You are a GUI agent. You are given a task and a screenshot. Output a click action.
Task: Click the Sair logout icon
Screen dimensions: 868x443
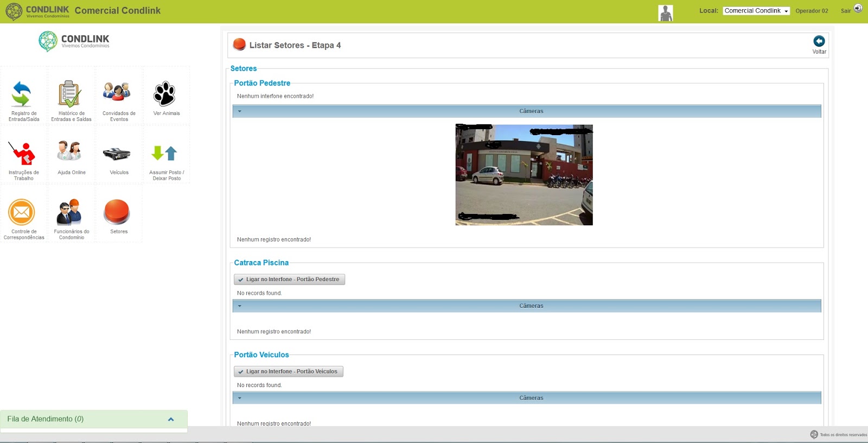(858, 8)
